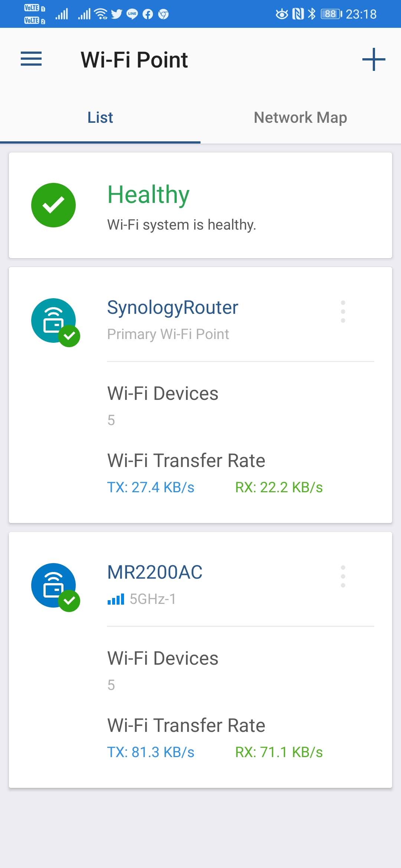Tap MR2200AC RX 71.1 KB/s rate
This screenshot has height=868, width=401.
(x=279, y=752)
